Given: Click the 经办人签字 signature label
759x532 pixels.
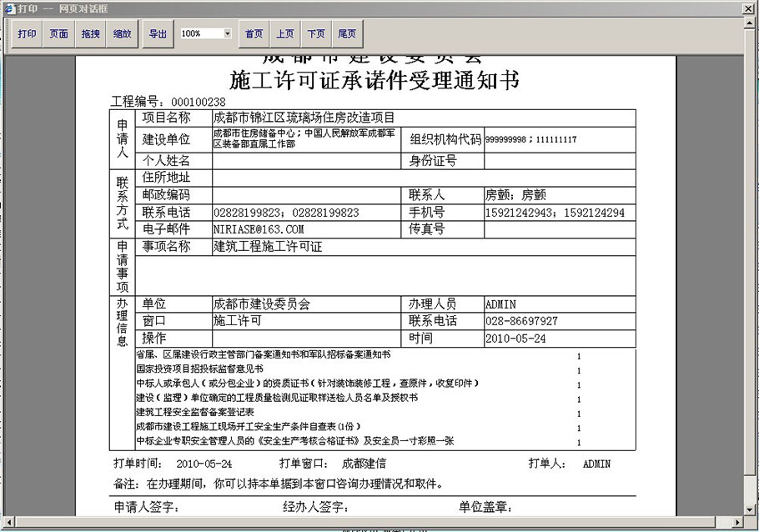Looking at the screenshot, I should coord(315,507).
